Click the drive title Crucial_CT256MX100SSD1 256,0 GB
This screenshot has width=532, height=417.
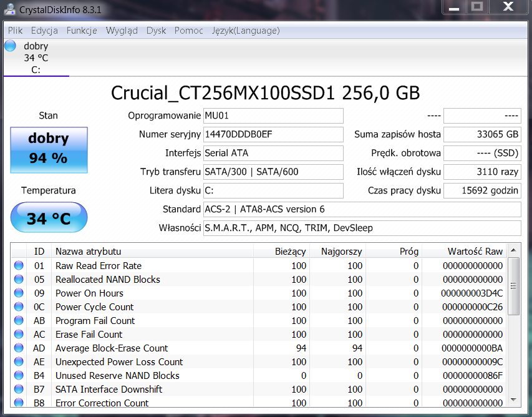point(265,93)
